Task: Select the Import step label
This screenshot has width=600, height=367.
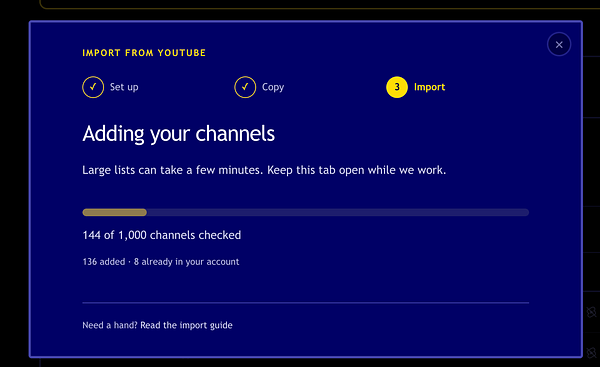Action: (429, 87)
